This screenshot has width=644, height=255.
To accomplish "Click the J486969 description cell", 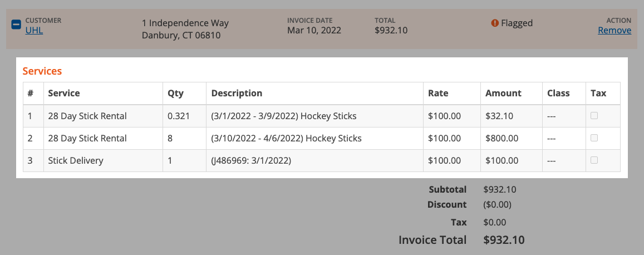I will [x=252, y=161].
